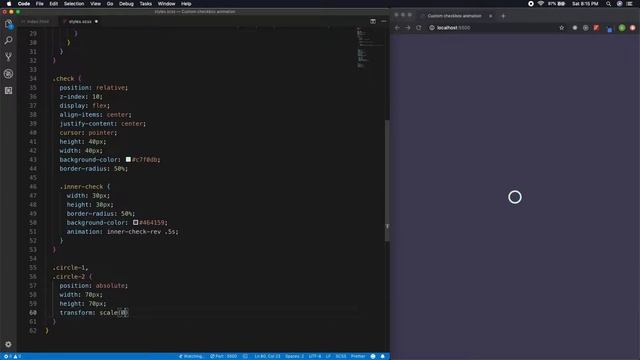The image size is (640, 360).
Task: Open the Explorer view in the activity bar
Action: (9, 24)
